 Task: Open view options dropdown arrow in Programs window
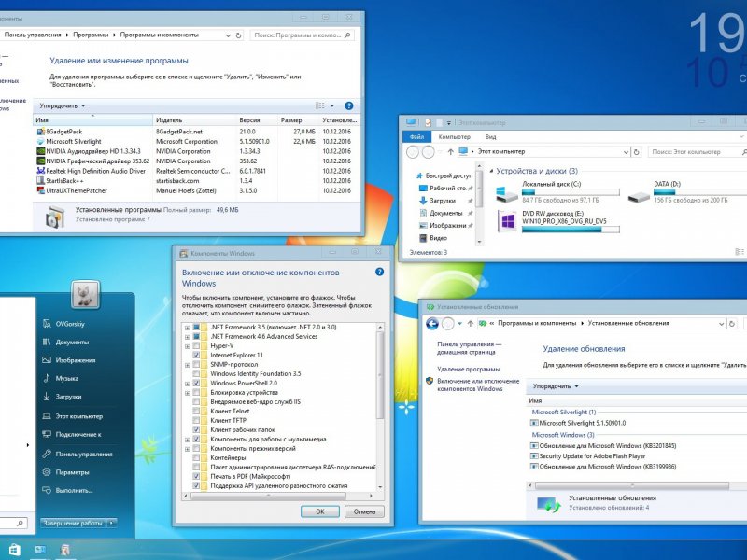click(332, 105)
